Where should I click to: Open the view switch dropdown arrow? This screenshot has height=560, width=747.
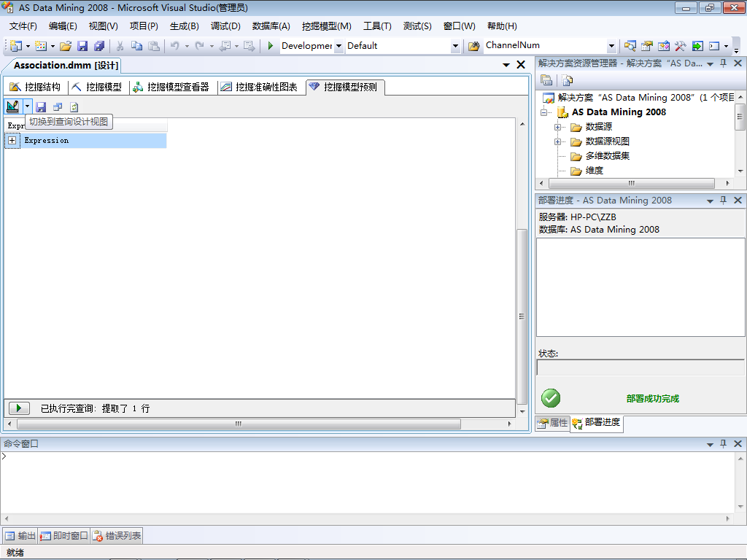pos(27,106)
